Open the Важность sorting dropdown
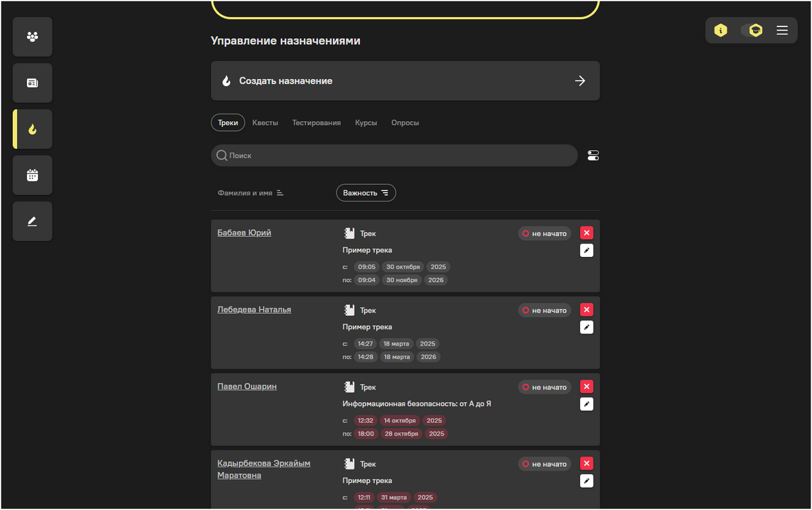812x510 pixels. click(365, 192)
